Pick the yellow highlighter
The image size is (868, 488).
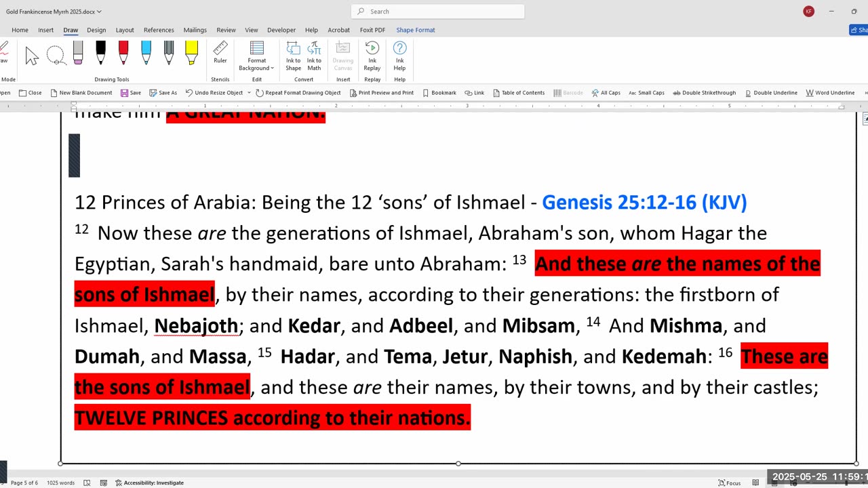(191, 54)
